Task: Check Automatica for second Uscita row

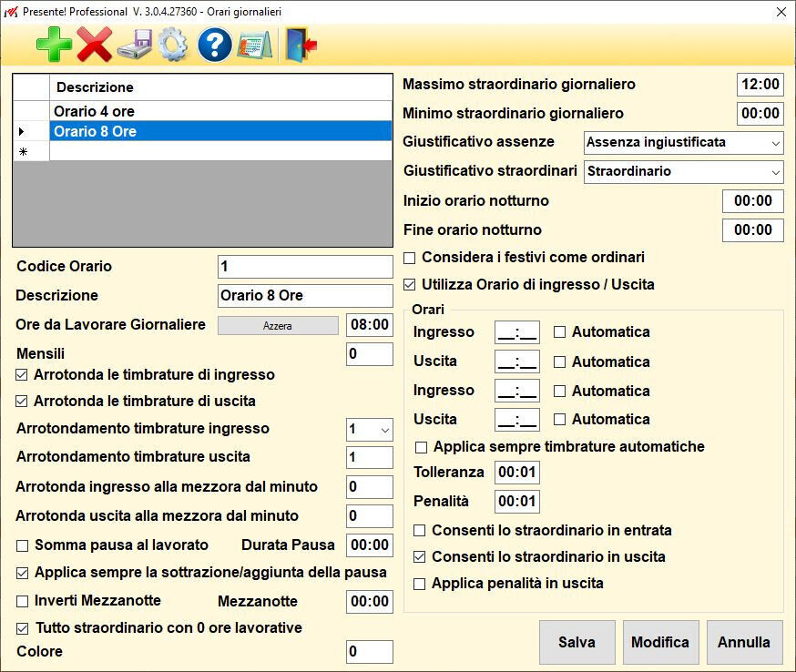Action: click(559, 419)
